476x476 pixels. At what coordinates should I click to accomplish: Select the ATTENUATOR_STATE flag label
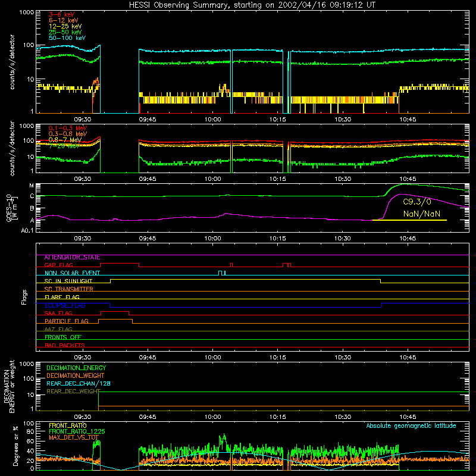(72, 258)
